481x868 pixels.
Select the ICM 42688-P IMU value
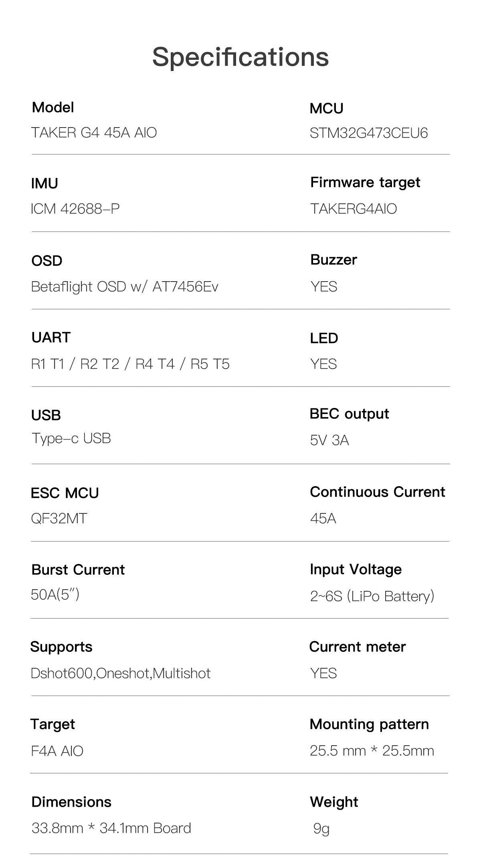tap(75, 209)
